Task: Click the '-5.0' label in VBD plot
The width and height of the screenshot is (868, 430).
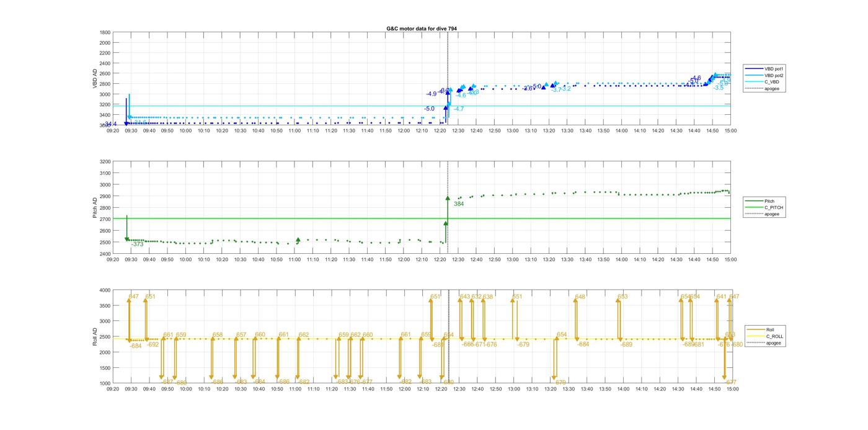Action: [x=429, y=109]
